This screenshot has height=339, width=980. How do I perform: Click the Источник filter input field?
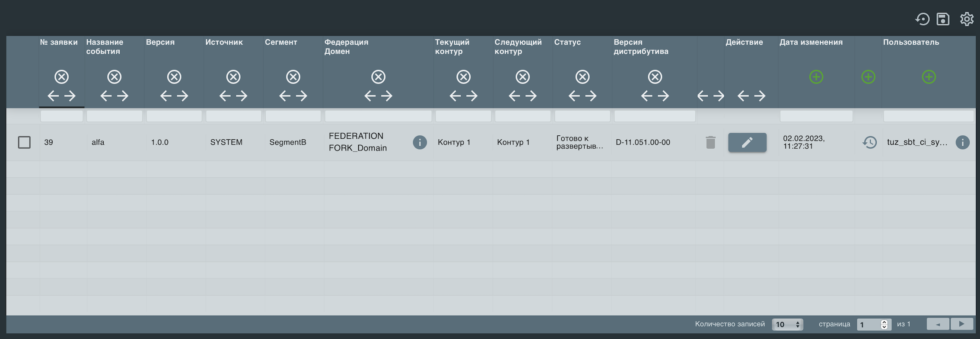[x=233, y=116]
